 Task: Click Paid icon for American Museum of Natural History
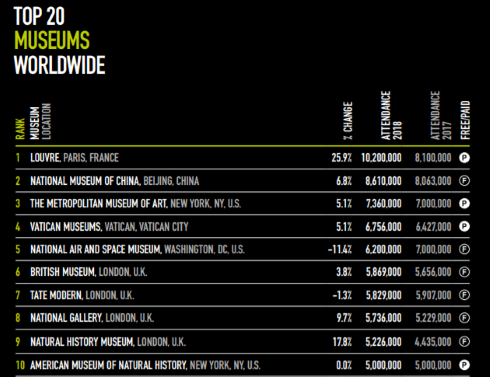[464, 365]
